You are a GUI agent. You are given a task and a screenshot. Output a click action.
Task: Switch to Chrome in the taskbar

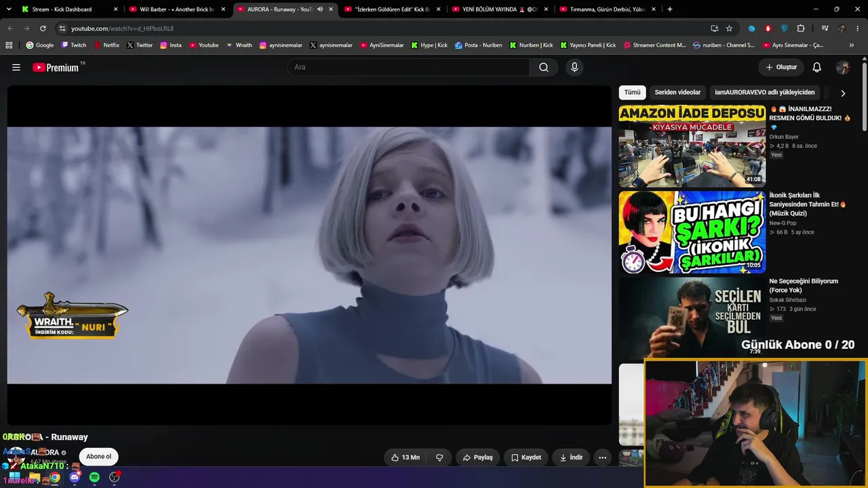[54, 478]
